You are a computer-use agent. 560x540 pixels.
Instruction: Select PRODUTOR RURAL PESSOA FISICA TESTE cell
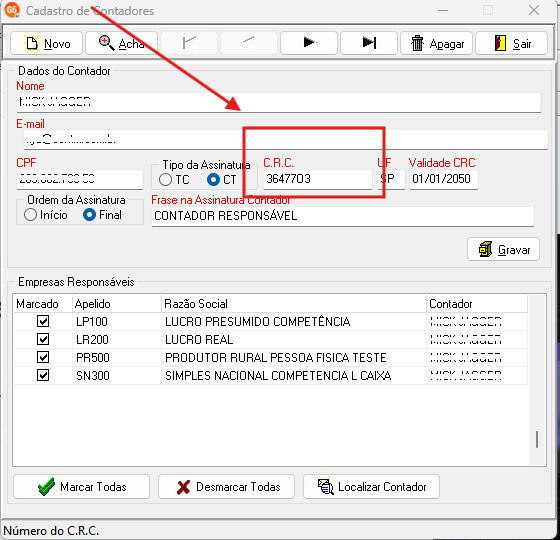294,358
